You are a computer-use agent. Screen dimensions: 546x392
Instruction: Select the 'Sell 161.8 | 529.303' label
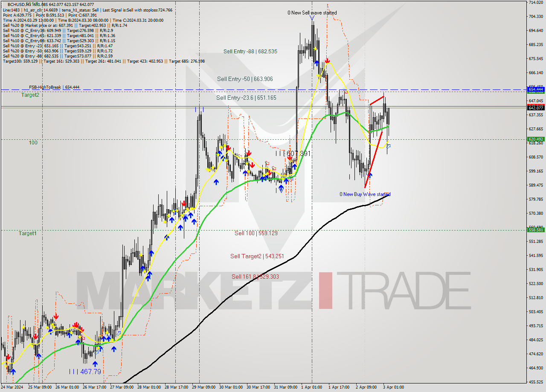point(255,277)
